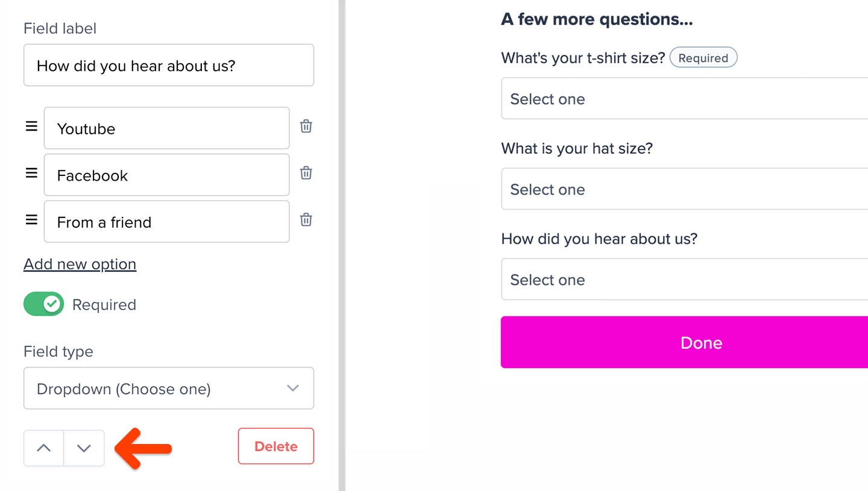Move the field up with the up arrow
868x491 pixels.
tap(43, 448)
